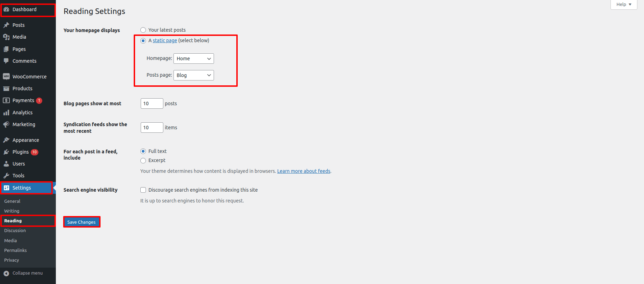Expand the Help tab dropdown
The image size is (644, 284).
pyautogui.click(x=623, y=5)
